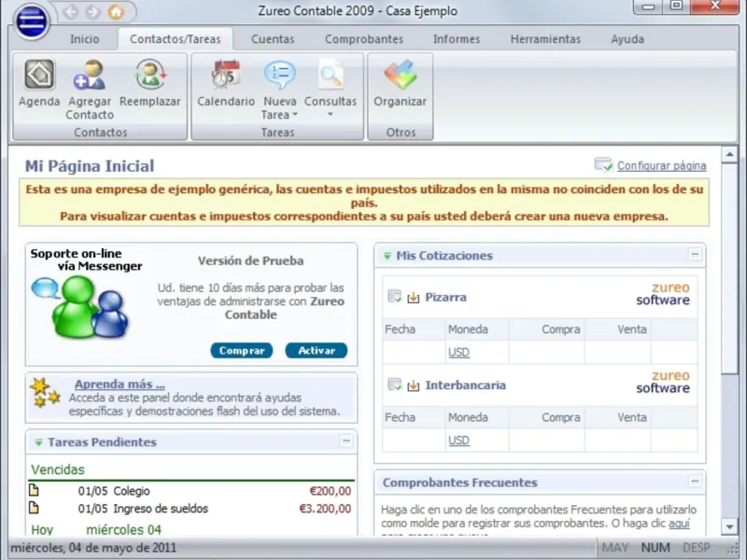Click the Interbancaria list icon
Screen dimensions: 747x560
394,385
